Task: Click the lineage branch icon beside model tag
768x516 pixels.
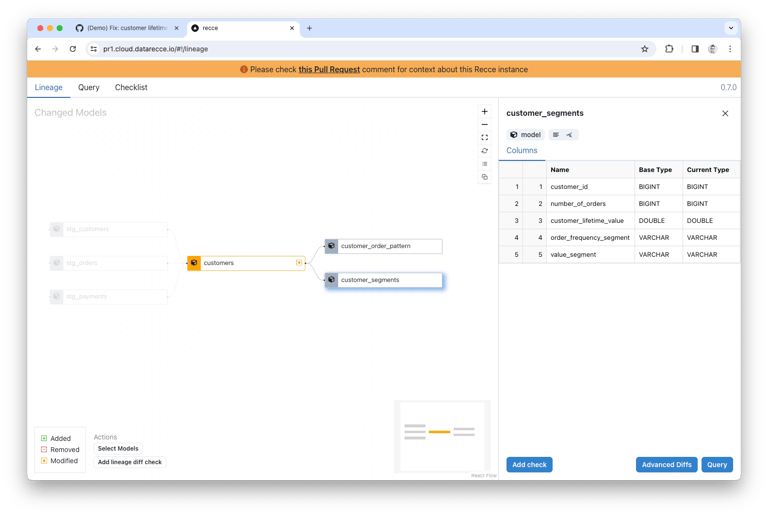Action: coord(569,135)
